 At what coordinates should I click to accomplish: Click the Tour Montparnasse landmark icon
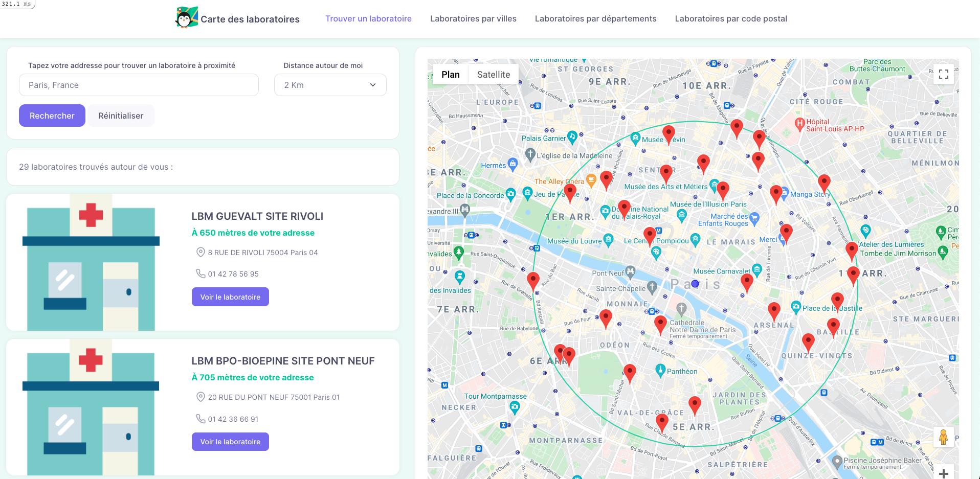(515, 407)
